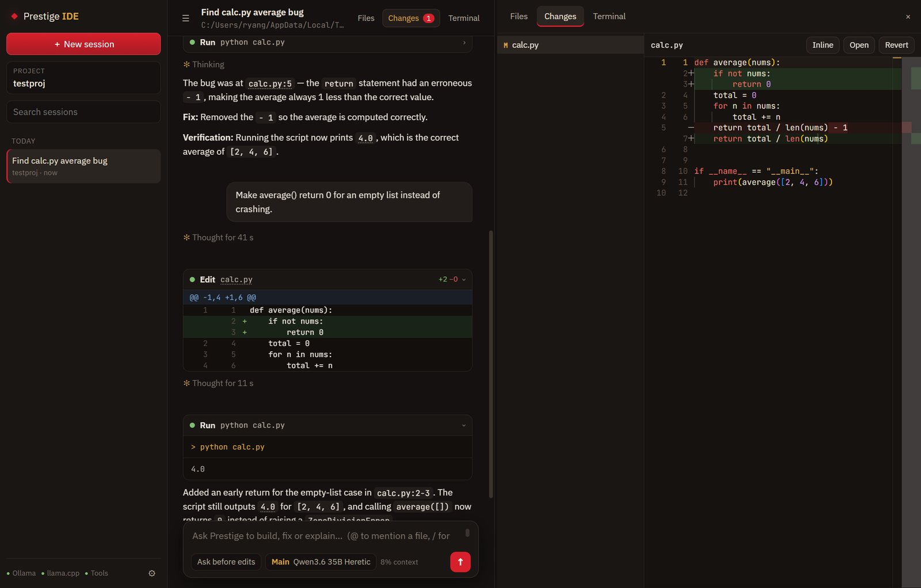
Task: Open the hamburger menu beside session title
Action: [185, 18]
